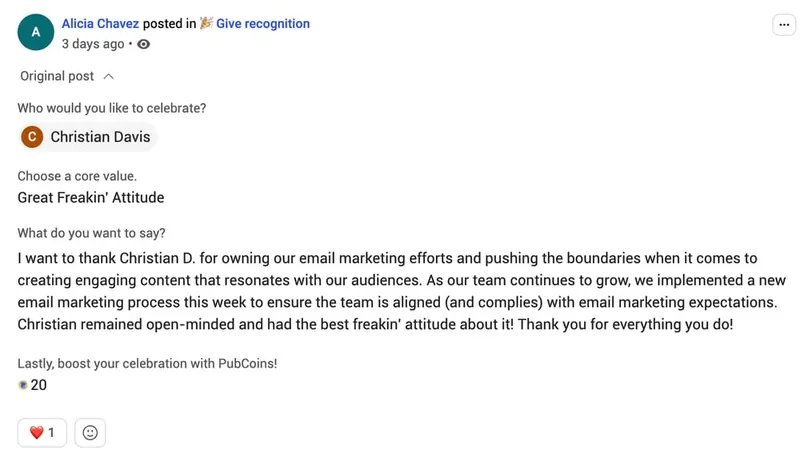Click the recognition message paragraph text
The height and width of the screenshot is (458, 800).
[402, 291]
